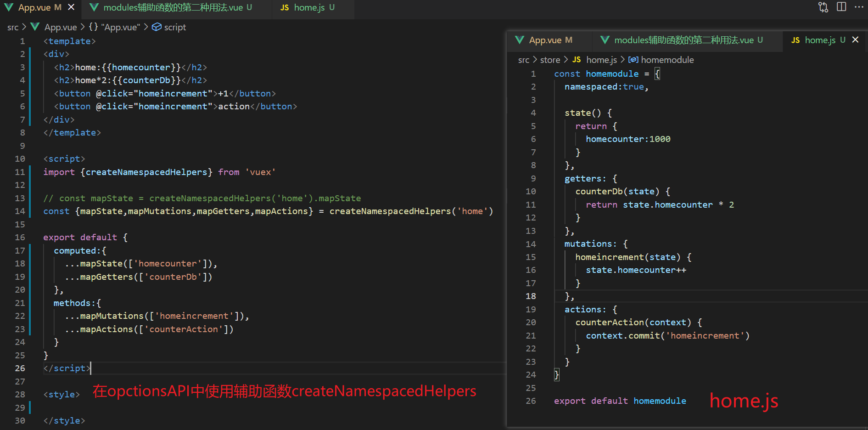Click Vue icon on left App.vue tab
This screenshot has width=868, height=430.
tap(8, 7)
